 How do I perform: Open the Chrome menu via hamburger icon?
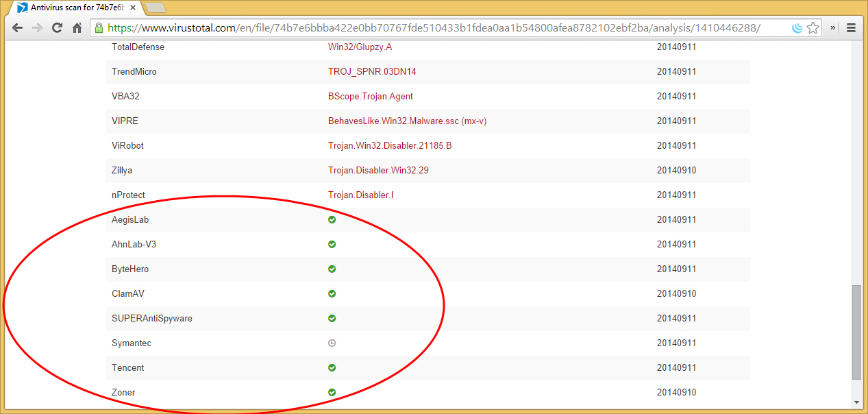point(850,27)
